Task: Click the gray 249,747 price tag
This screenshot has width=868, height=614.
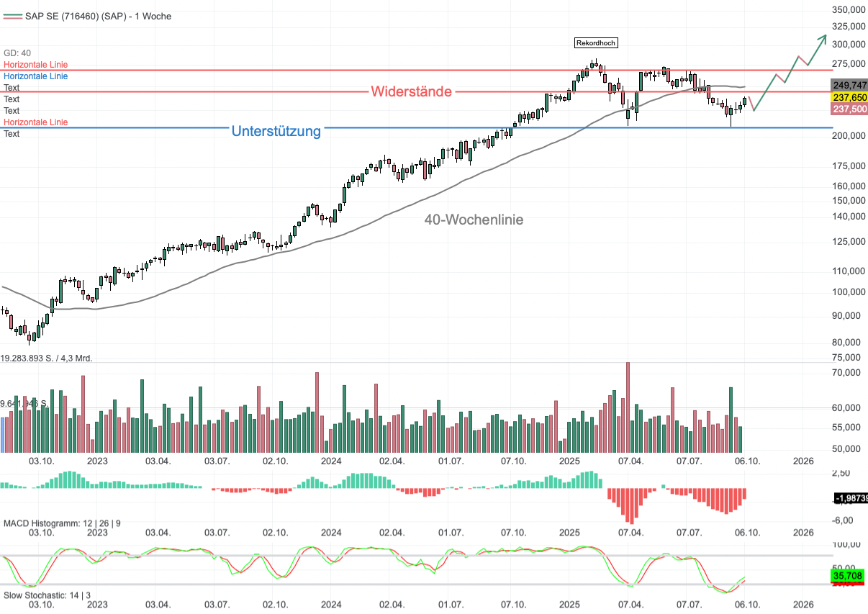Action: [849, 85]
